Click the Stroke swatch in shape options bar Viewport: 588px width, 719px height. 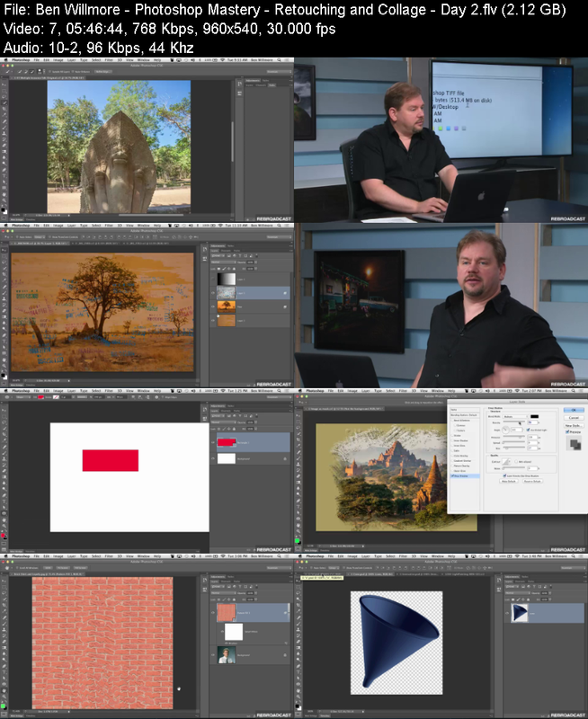point(56,397)
